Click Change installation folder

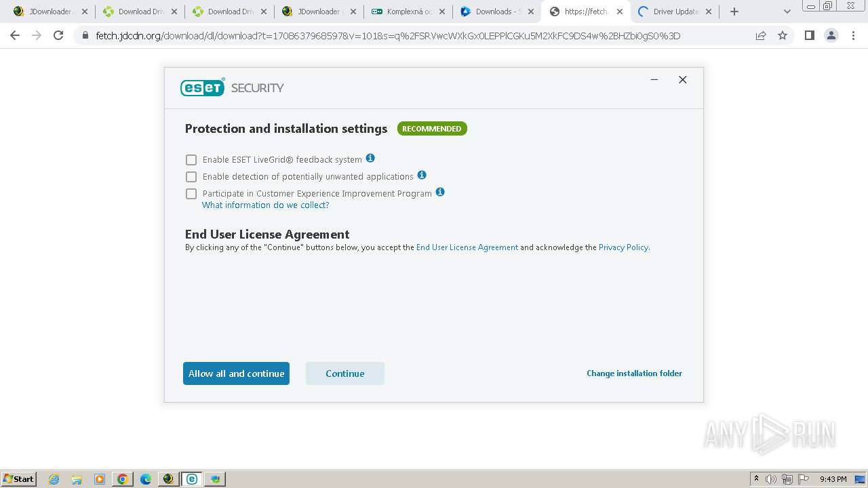(x=634, y=373)
